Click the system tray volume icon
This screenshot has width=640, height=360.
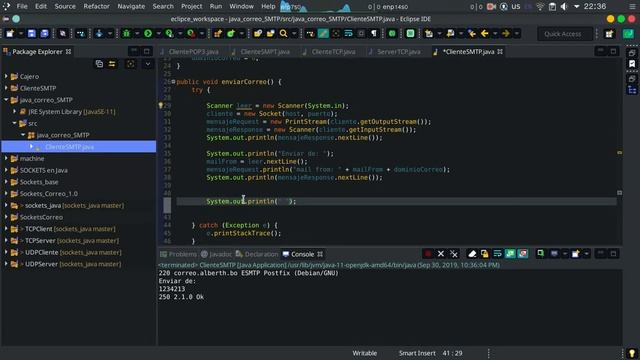564,7
